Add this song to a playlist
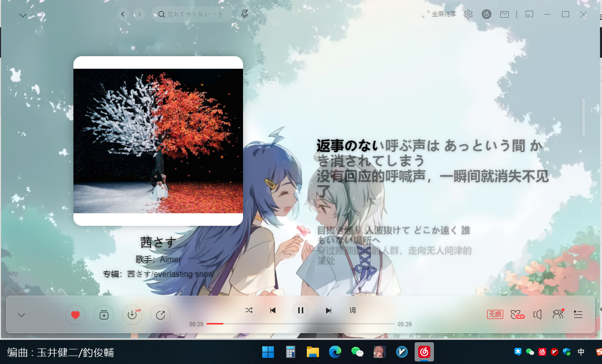Viewport: 602px width, 364px height. (104, 314)
